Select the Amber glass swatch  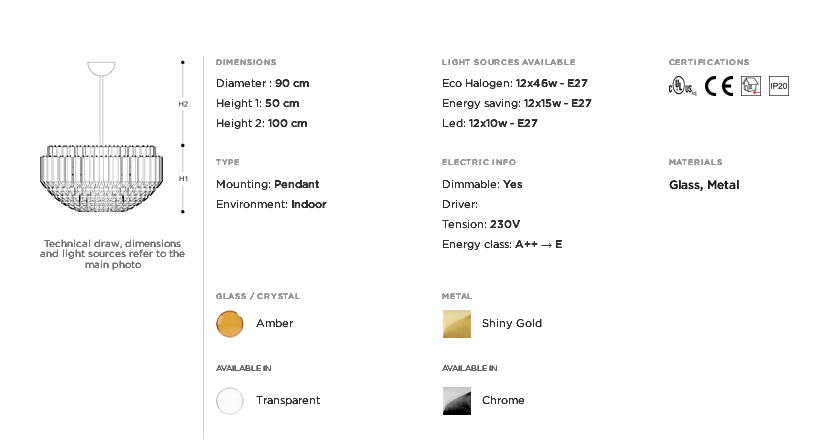coord(230,323)
